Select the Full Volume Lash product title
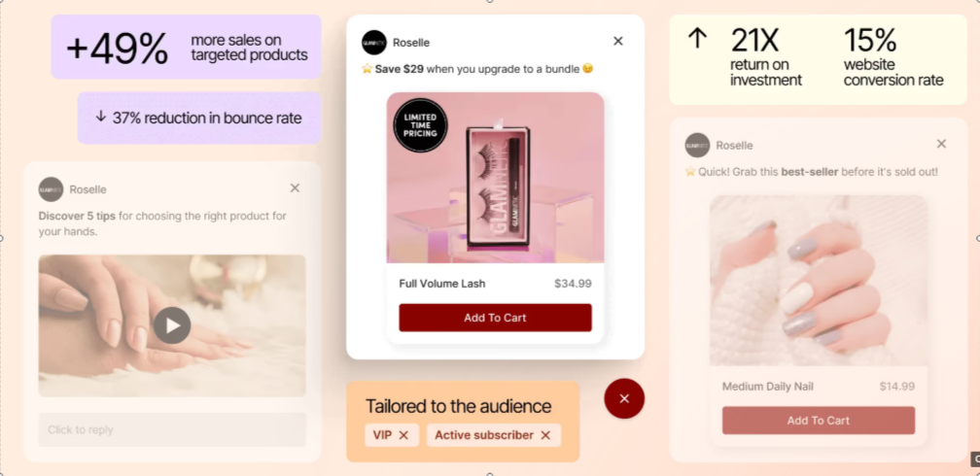Screen dimensions: 980x476 [441, 284]
